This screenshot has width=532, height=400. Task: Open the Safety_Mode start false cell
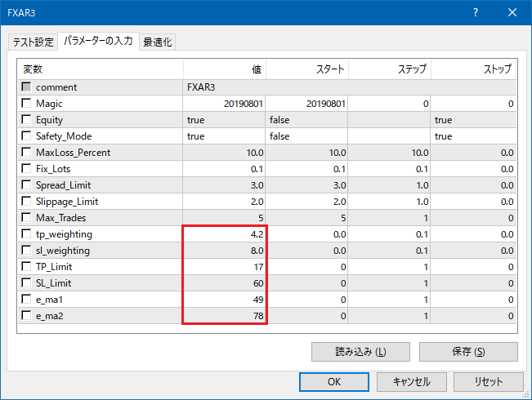[306, 136]
